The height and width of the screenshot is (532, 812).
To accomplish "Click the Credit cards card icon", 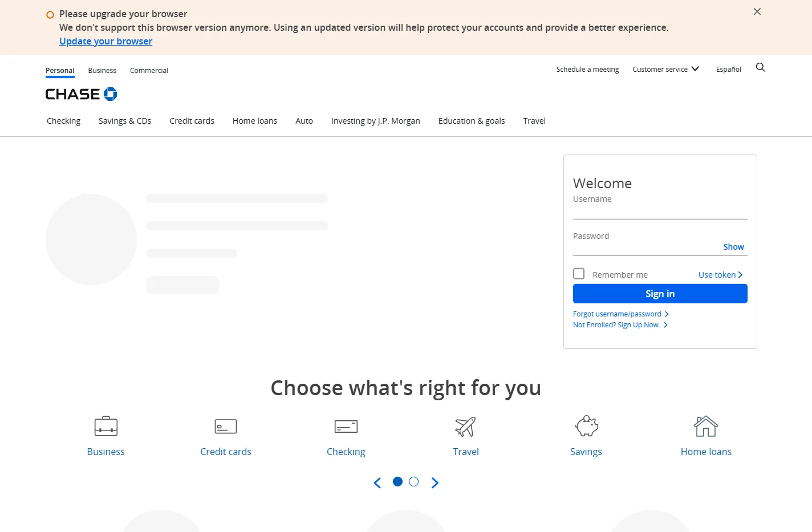I will [226, 427].
